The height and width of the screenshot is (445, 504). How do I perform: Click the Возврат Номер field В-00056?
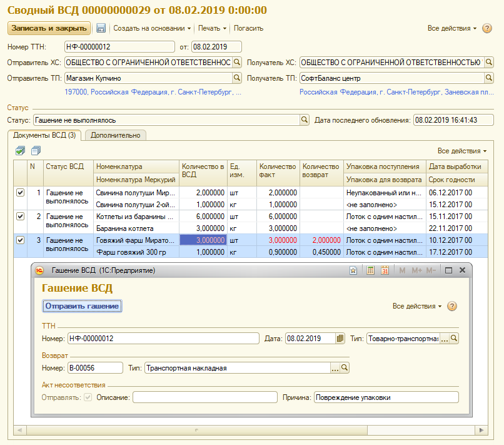coord(95,368)
